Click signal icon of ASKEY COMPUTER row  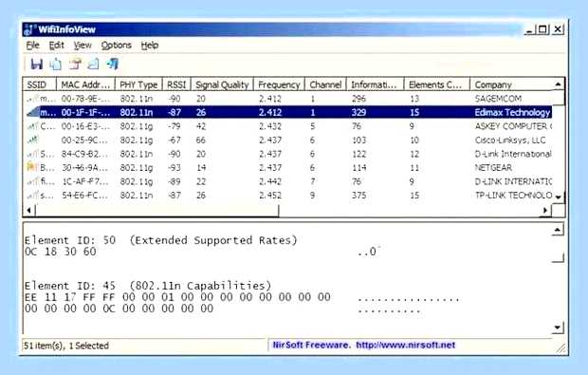coord(32,126)
